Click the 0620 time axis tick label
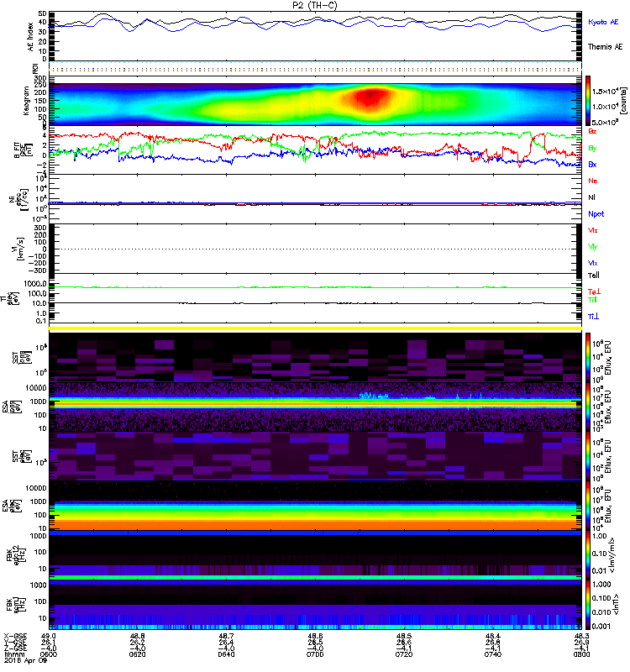Image resolution: width=630 pixels, height=672 pixels. coord(137,654)
